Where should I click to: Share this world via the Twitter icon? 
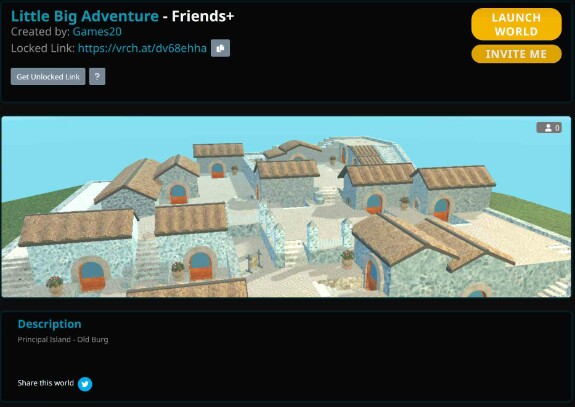tap(85, 384)
